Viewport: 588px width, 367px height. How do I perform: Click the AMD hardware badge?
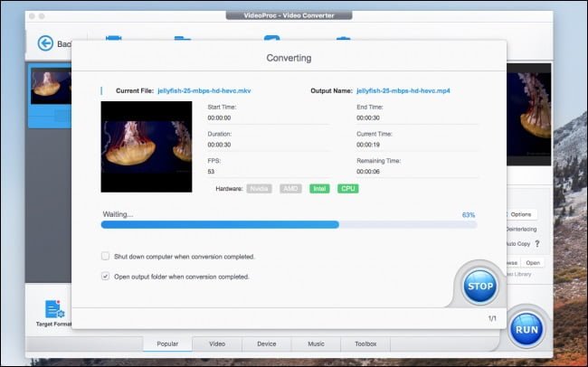[290, 188]
